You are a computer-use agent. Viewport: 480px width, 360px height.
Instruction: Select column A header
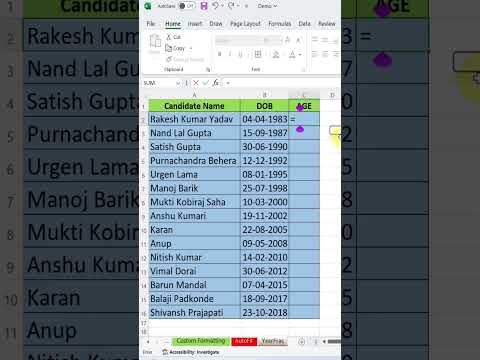(x=194, y=95)
